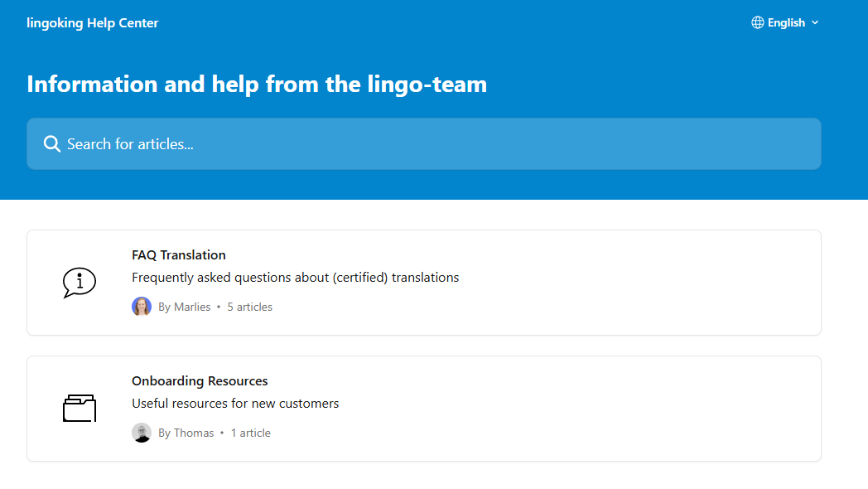Go to lingoking Help Center home link
The width and height of the screenshot is (868, 489).
point(92,23)
